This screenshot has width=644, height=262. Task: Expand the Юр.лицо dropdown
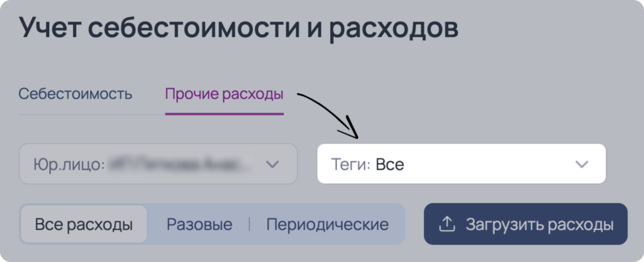(158, 163)
